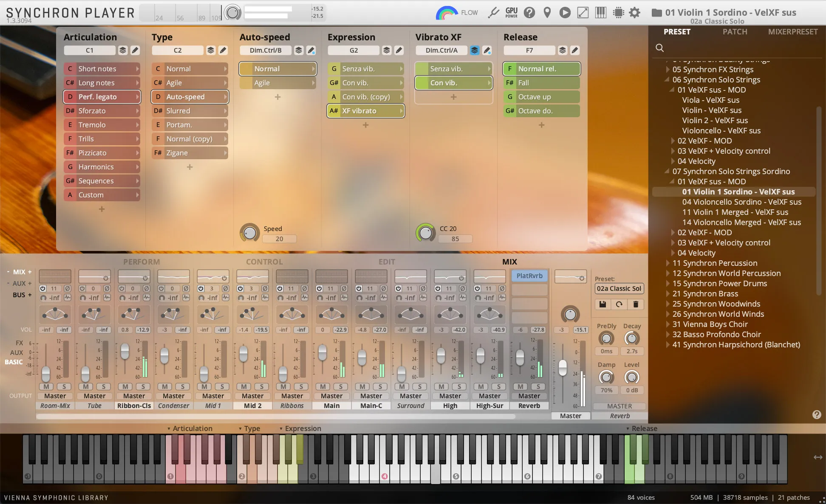The height and width of the screenshot is (504, 826).
Task: Open the EDIT tab
Action: pos(387,262)
